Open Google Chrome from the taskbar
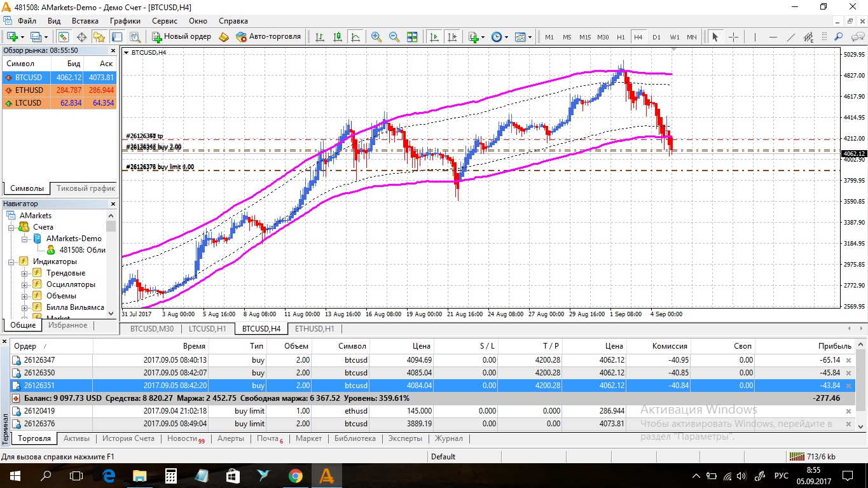 296,475
